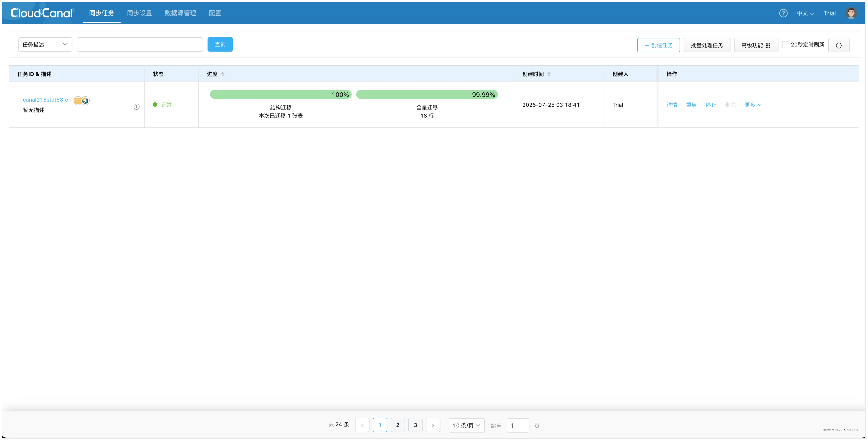Click the task info circle icon
The image size is (868, 441).
[136, 107]
